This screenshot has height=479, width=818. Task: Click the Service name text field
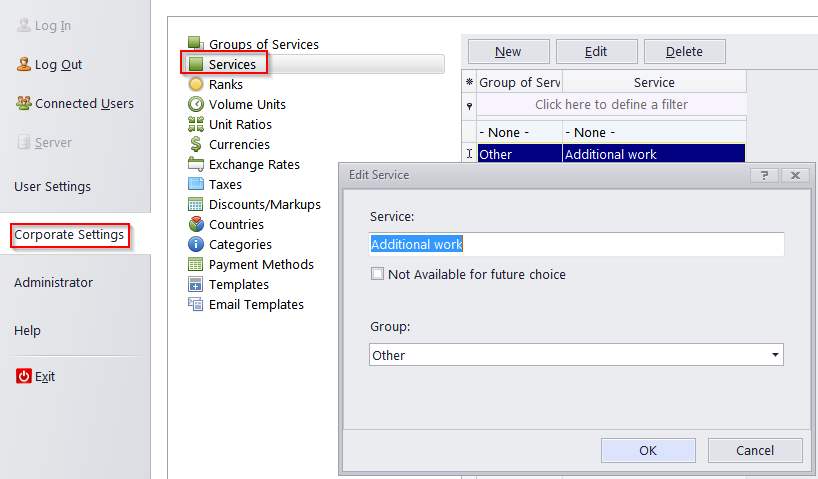click(x=576, y=245)
